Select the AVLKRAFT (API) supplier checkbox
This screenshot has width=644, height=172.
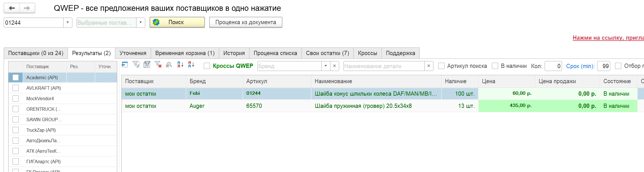pyautogui.click(x=16, y=88)
